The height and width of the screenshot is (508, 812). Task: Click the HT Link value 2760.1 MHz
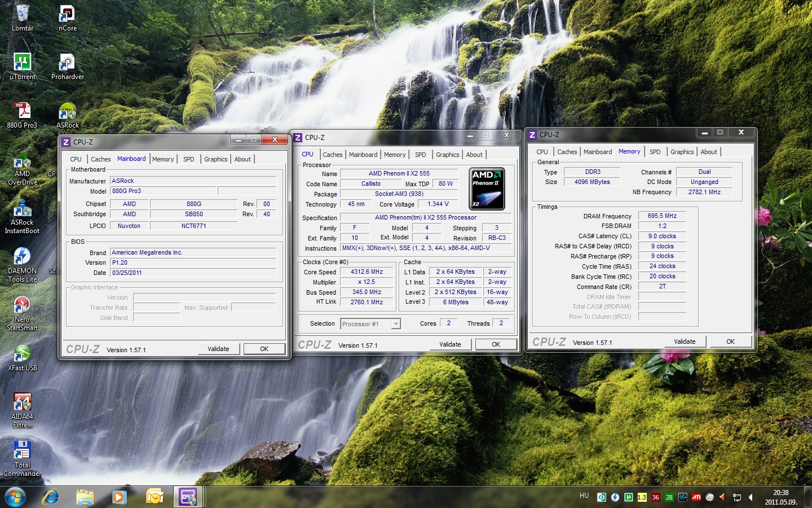click(367, 303)
